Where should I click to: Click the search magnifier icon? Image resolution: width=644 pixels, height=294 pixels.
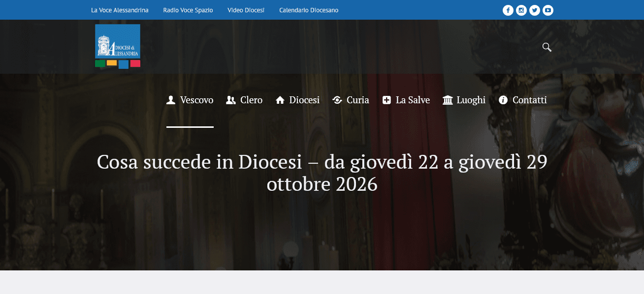547,47
